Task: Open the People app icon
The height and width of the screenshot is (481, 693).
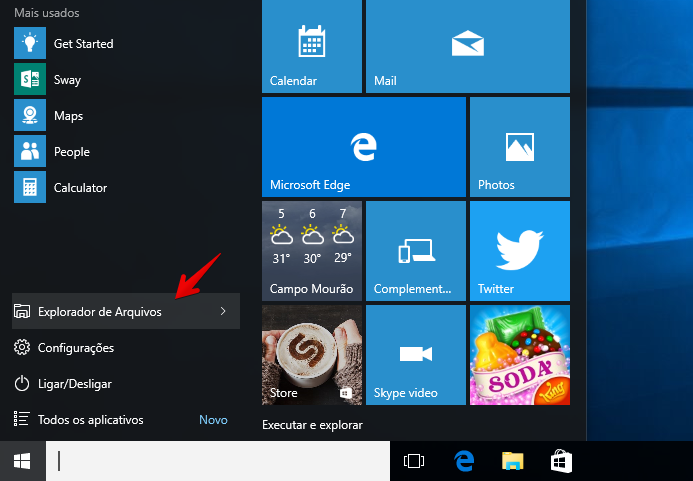Action: [x=30, y=151]
